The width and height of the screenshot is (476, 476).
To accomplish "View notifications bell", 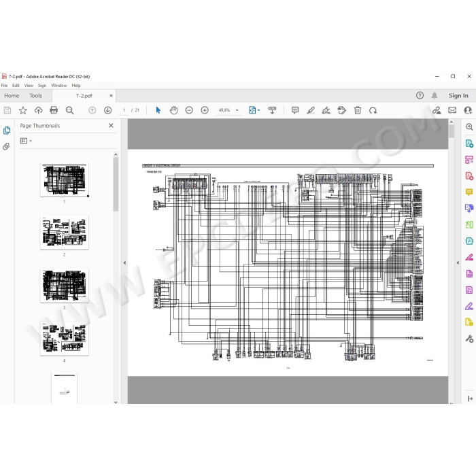I will pyautogui.click(x=435, y=96).
